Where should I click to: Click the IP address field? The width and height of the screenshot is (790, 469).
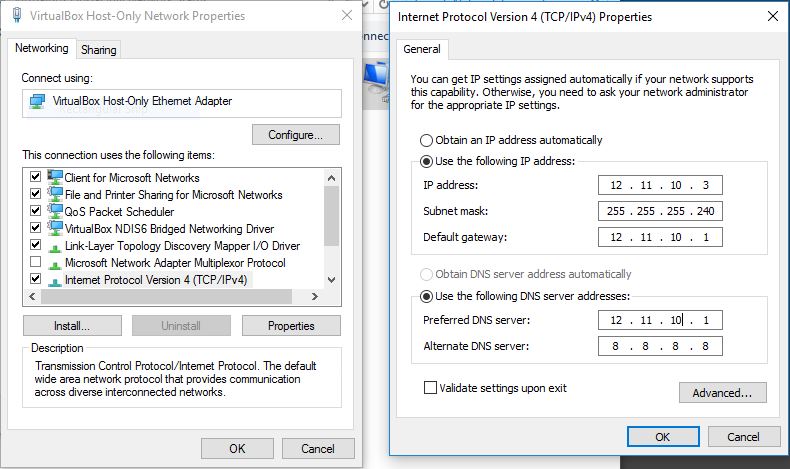pos(660,185)
